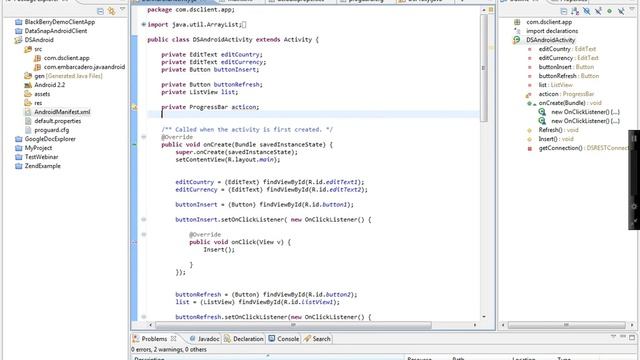Select DataSnapAndroidClient project
This screenshot has width=640, height=360.
coord(56,31)
